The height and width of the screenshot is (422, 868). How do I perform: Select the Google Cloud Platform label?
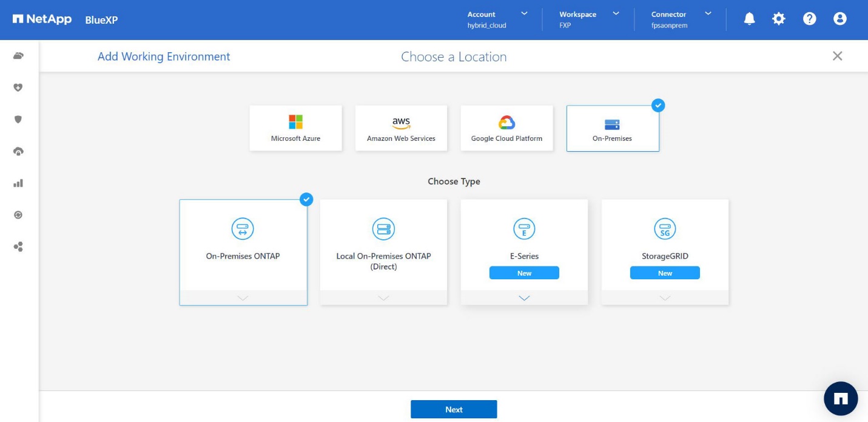click(506, 138)
